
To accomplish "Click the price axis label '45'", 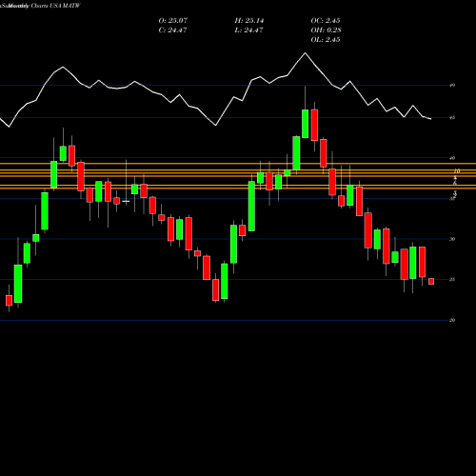I will [452, 118].
